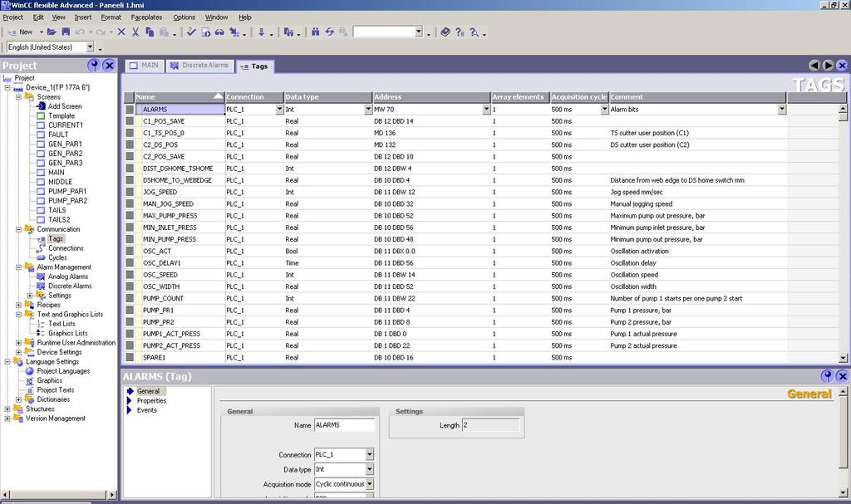Open the Data type dropdown in ALARMS row
Image resolution: width=851 pixels, height=504 pixels.
(x=368, y=109)
